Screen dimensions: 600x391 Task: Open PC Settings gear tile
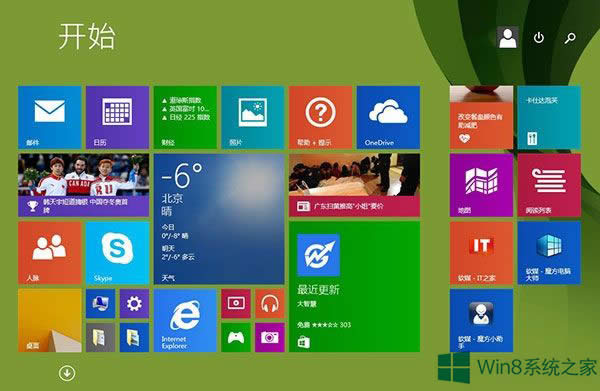click(x=134, y=304)
